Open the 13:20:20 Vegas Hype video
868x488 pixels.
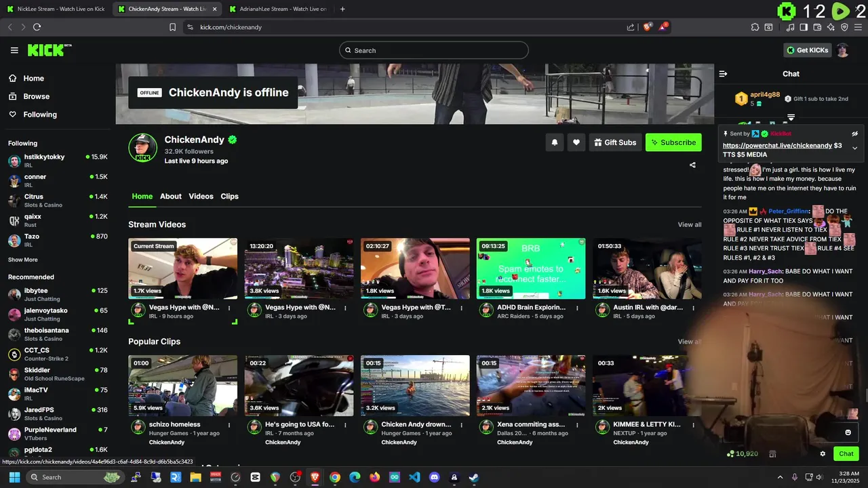(299, 268)
